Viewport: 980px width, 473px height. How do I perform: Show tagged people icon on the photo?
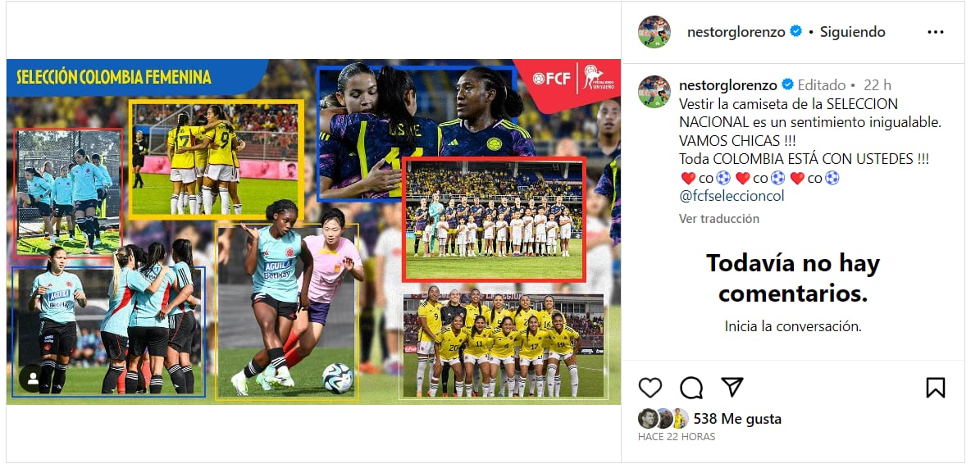click(x=33, y=379)
